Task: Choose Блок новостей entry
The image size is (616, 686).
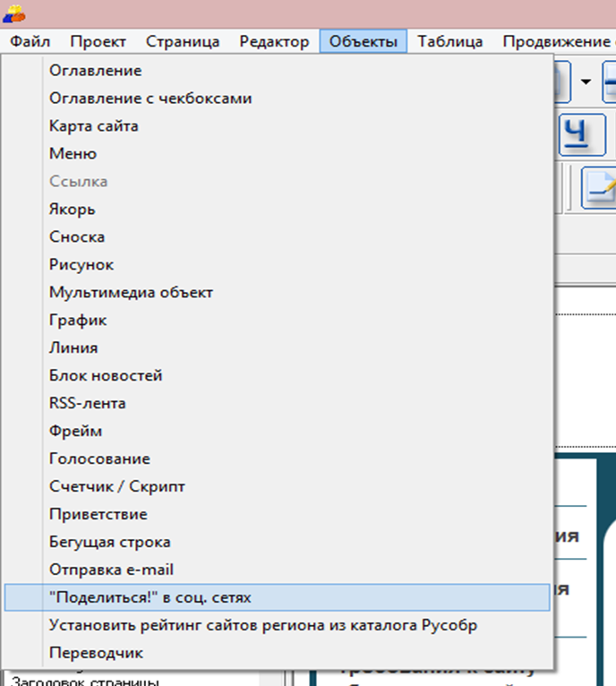Action: pyautogui.click(x=106, y=376)
